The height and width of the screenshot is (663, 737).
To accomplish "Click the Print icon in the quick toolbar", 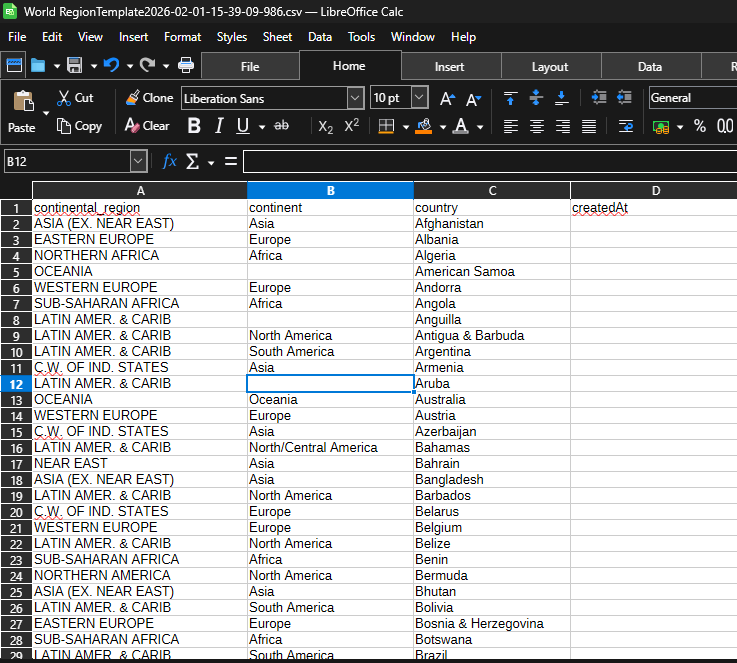I will [186, 66].
